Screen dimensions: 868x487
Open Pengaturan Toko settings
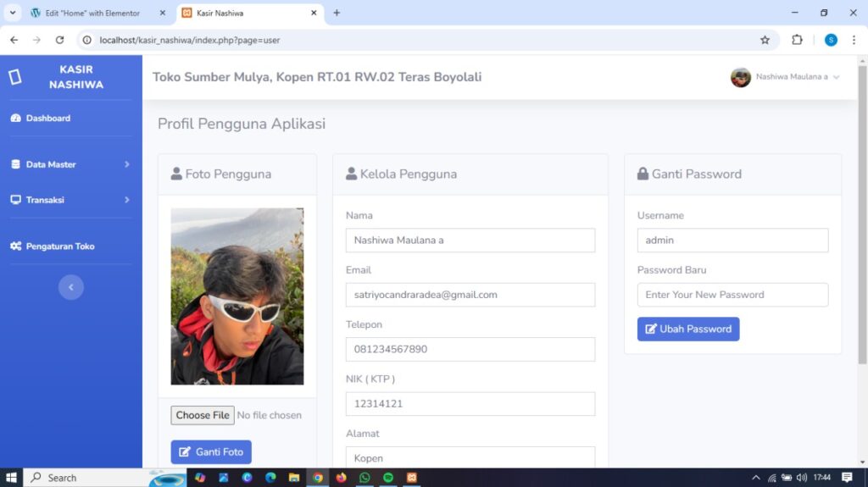53,246
